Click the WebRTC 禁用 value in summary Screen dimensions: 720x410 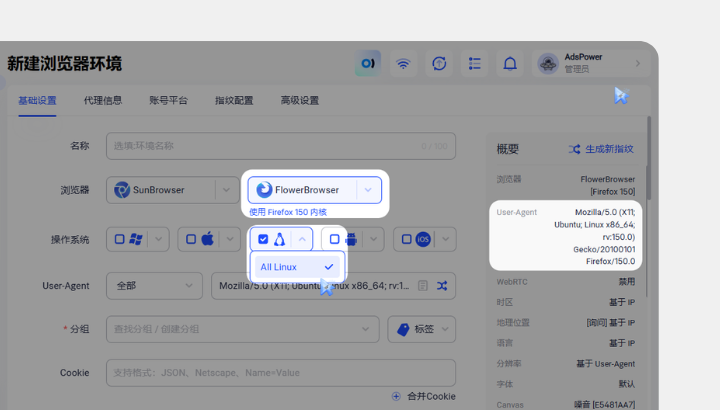(x=627, y=281)
